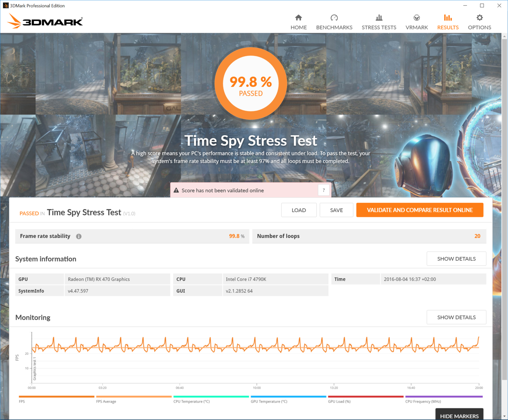Click the 'SystemInfo' row label
Image resolution: width=508 pixels, height=420 pixels.
[31, 291]
